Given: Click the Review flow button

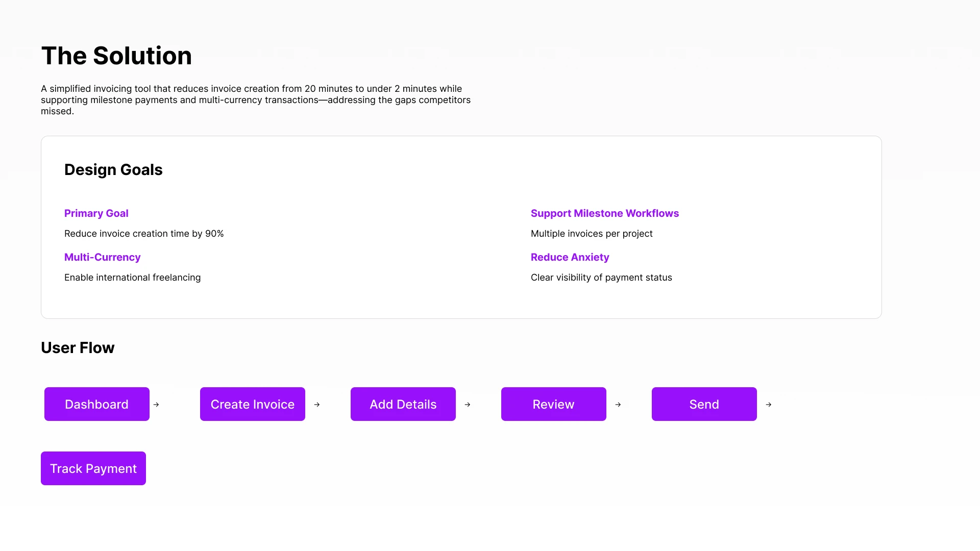Looking at the screenshot, I should click(x=554, y=404).
